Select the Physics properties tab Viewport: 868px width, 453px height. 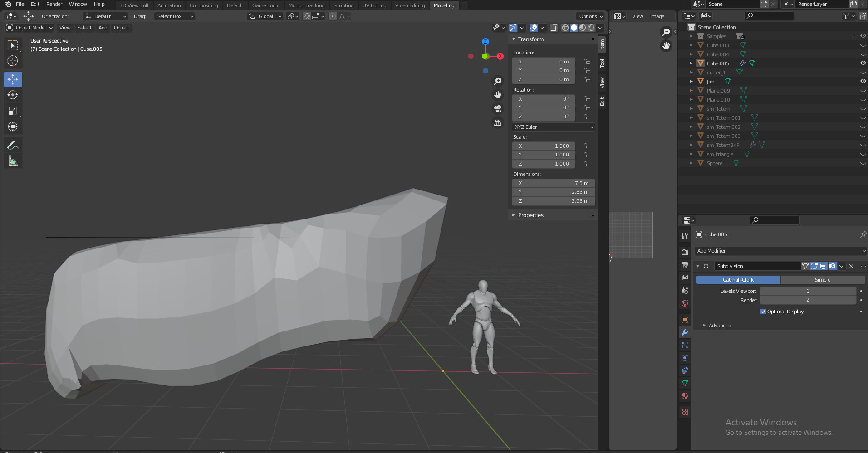pyautogui.click(x=684, y=358)
